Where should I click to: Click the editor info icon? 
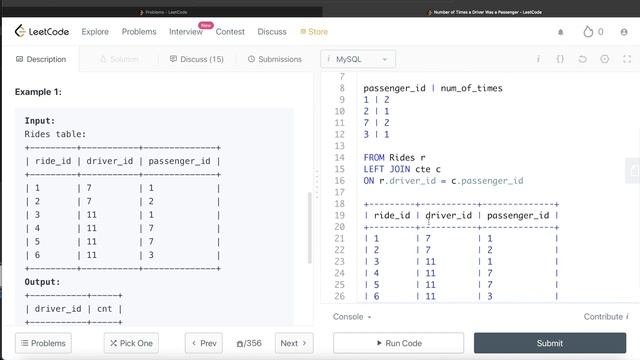pyautogui.click(x=538, y=59)
